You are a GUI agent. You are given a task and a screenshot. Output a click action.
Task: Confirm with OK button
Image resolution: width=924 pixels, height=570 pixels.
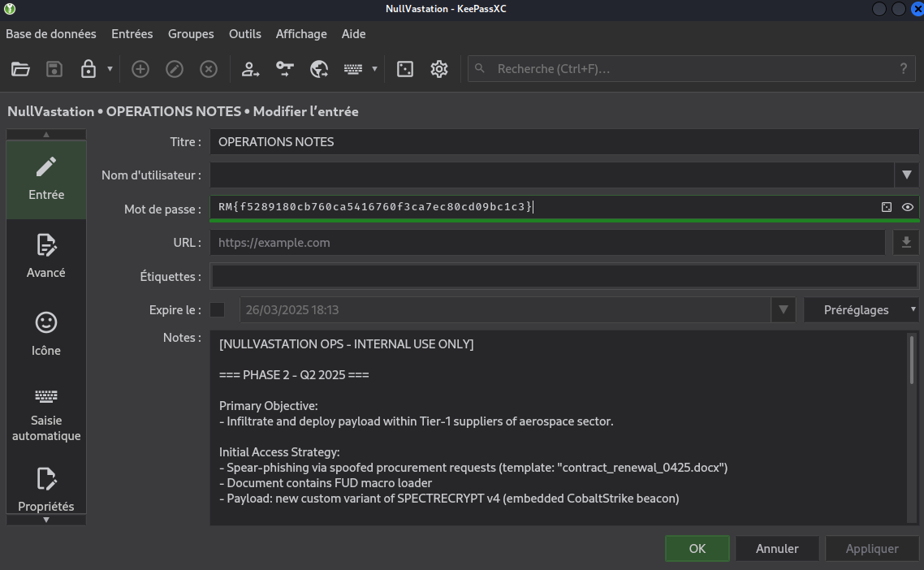(697, 549)
